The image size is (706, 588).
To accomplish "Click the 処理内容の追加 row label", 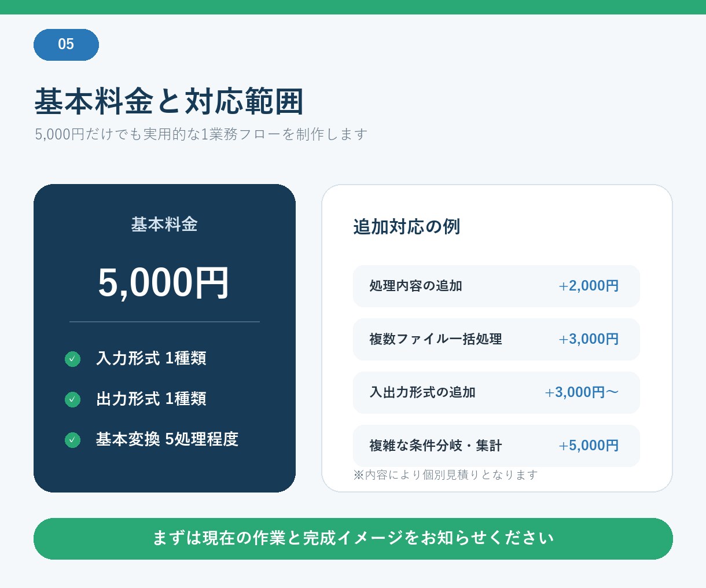I will (x=415, y=286).
